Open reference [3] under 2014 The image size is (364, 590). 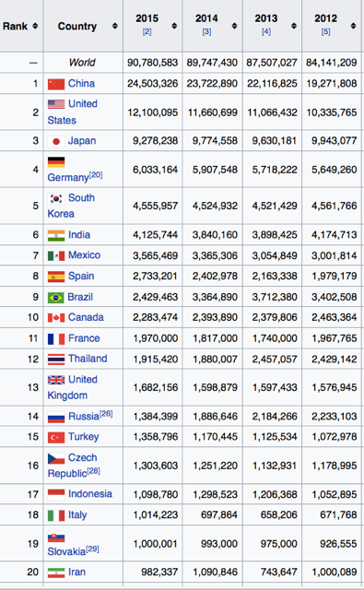(206, 32)
